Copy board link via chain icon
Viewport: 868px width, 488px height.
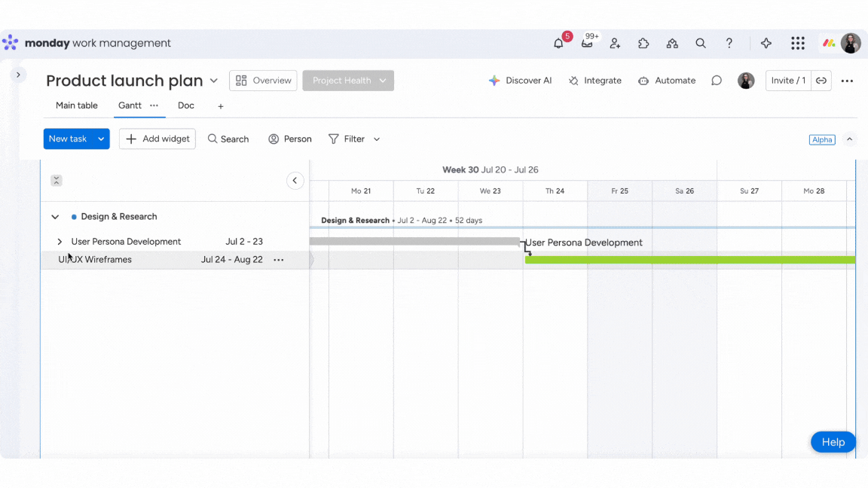[x=821, y=81]
